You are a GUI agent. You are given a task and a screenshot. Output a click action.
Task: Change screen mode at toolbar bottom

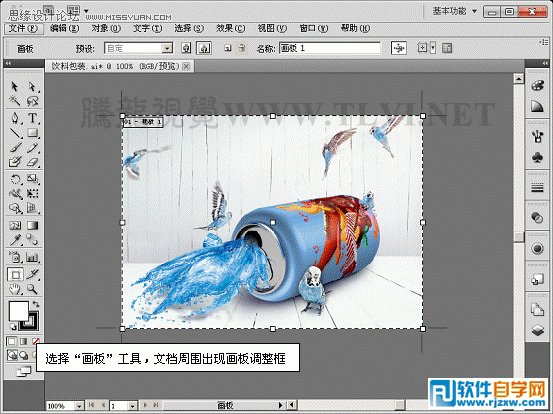coord(24,371)
